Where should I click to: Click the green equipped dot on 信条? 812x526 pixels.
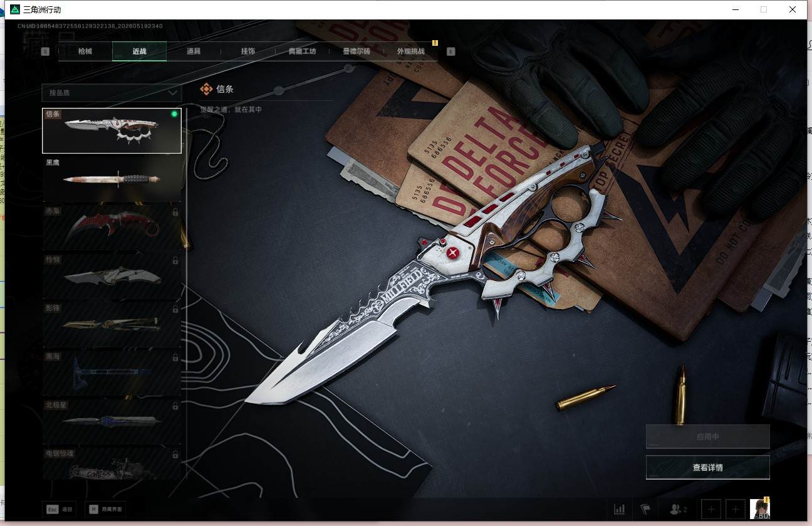[x=174, y=114]
